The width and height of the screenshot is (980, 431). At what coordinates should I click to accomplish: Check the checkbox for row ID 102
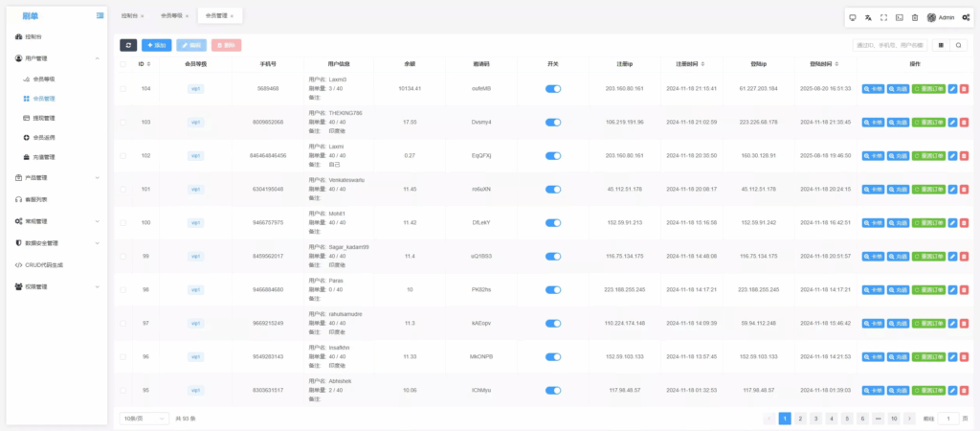tap(122, 155)
